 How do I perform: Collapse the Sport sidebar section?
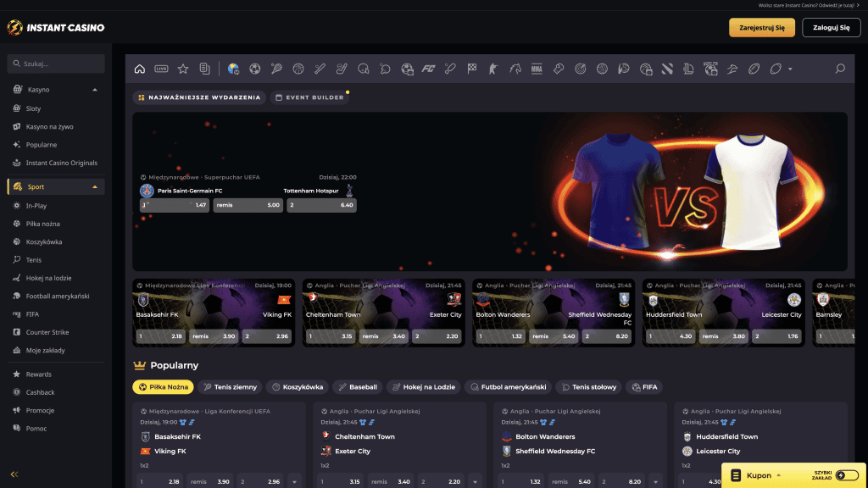[95, 187]
